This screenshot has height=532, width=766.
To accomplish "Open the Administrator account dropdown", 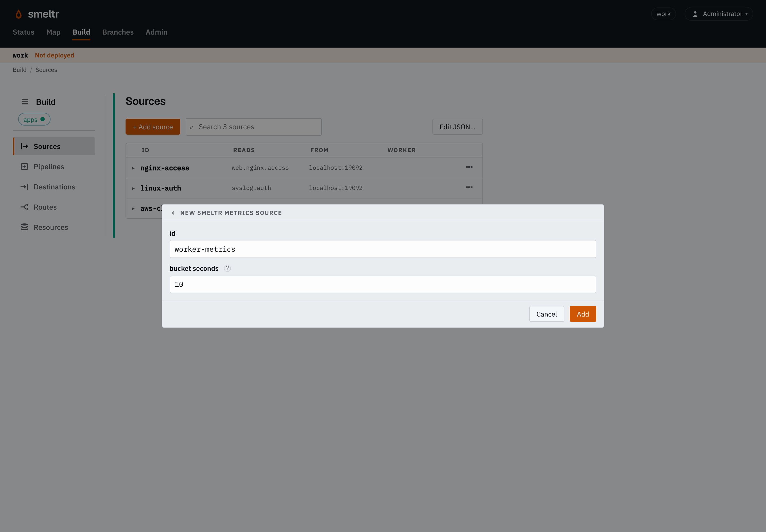I will point(719,14).
